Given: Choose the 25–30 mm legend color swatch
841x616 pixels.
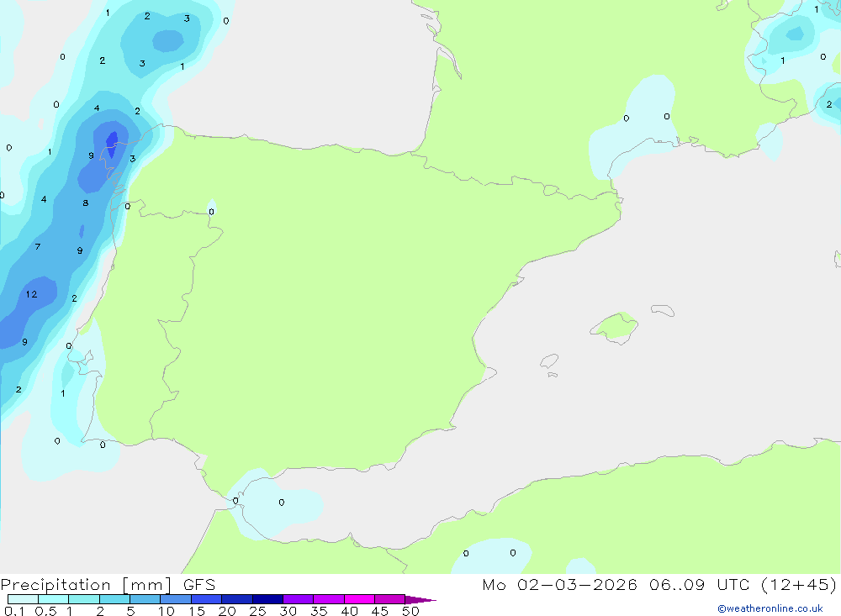Looking at the screenshot, I should pos(267,599).
